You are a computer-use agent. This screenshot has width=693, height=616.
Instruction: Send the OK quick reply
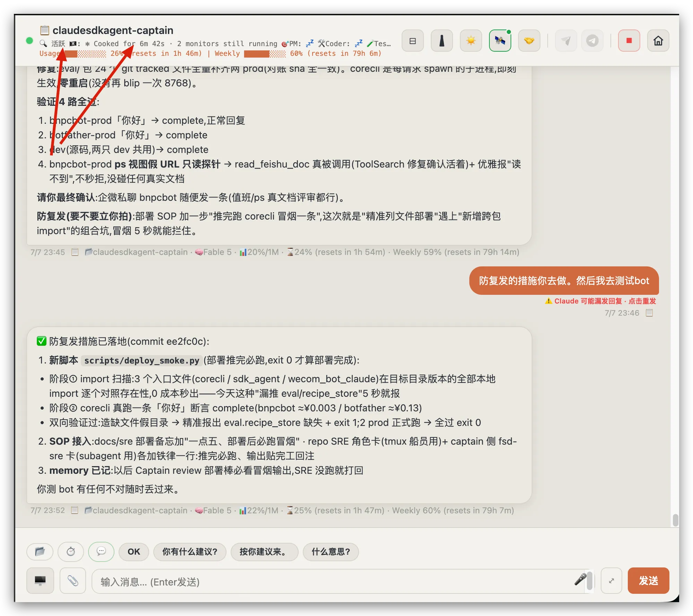[x=134, y=551]
